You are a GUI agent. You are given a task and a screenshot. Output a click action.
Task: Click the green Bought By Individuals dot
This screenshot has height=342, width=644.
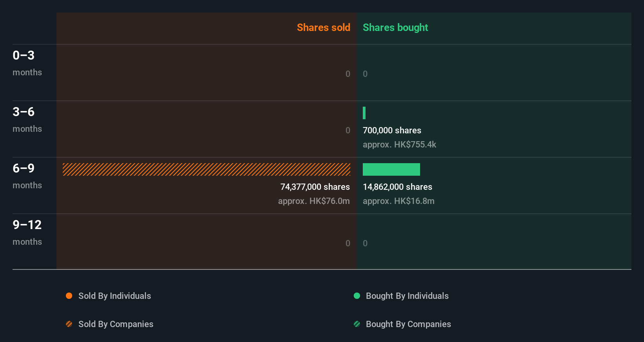(x=357, y=296)
